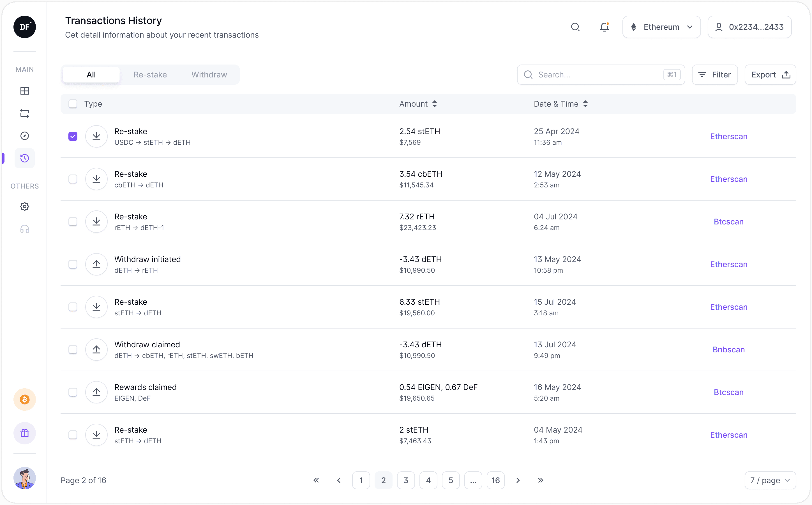
Task: Open Bnbscan link for Withdraw claimed
Action: click(728, 350)
